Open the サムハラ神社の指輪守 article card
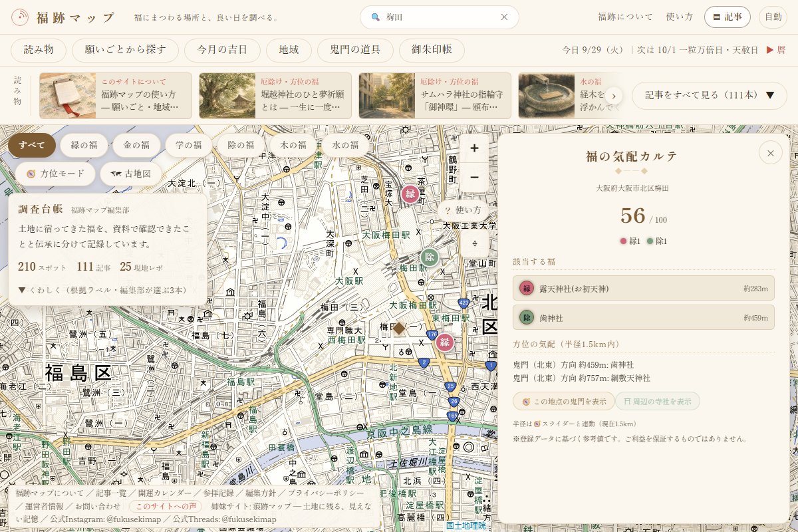 (x=435, y=96)
